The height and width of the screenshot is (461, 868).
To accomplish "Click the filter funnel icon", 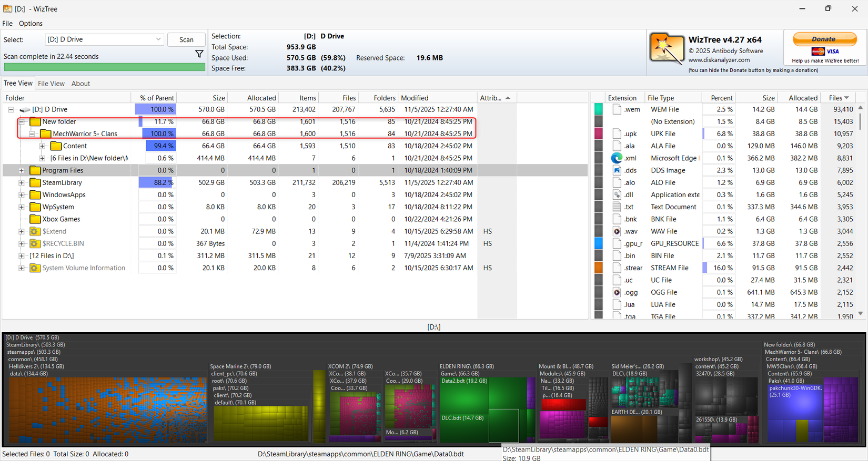I will click(x=199, y=54).
